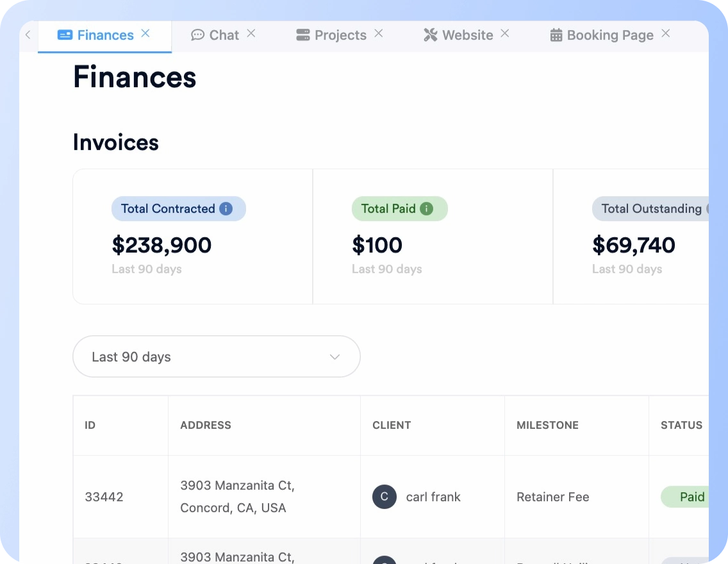Switch to the Chat tab
Screen dimensions: 728x564
[215, 35]
